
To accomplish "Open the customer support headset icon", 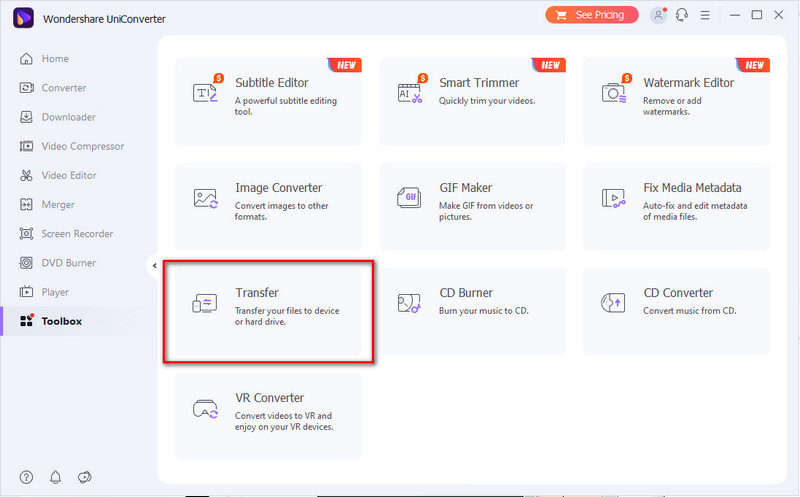I will 682,15.
